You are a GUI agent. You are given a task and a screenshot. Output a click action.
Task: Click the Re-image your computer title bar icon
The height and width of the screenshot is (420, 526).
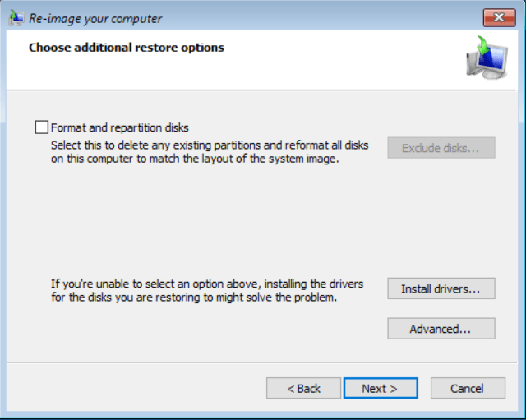(x=16, y=18)
